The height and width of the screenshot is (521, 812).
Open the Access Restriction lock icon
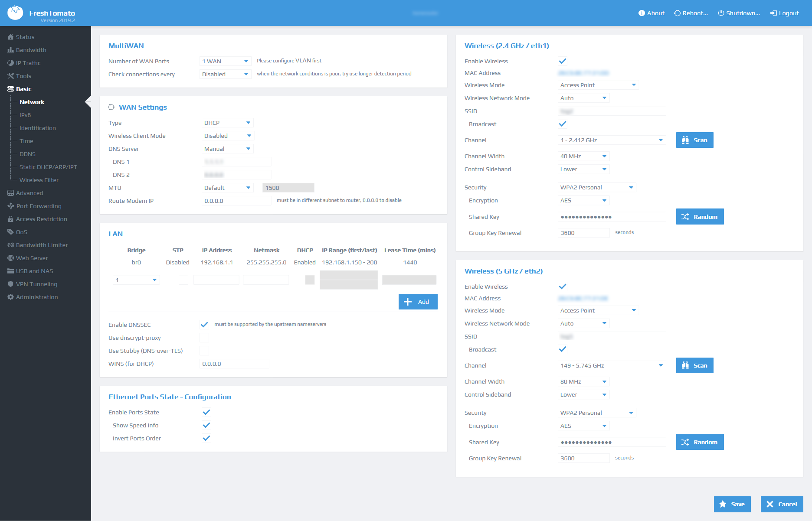[10, 219]
